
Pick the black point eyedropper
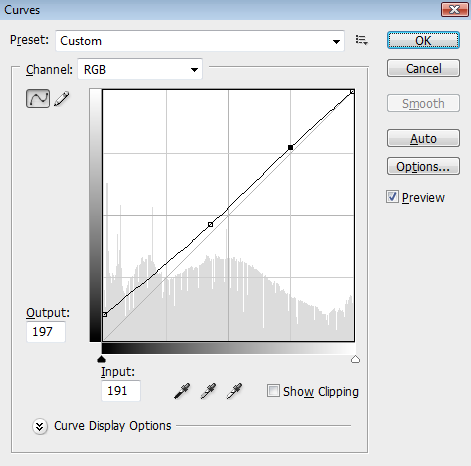(182, 391)
